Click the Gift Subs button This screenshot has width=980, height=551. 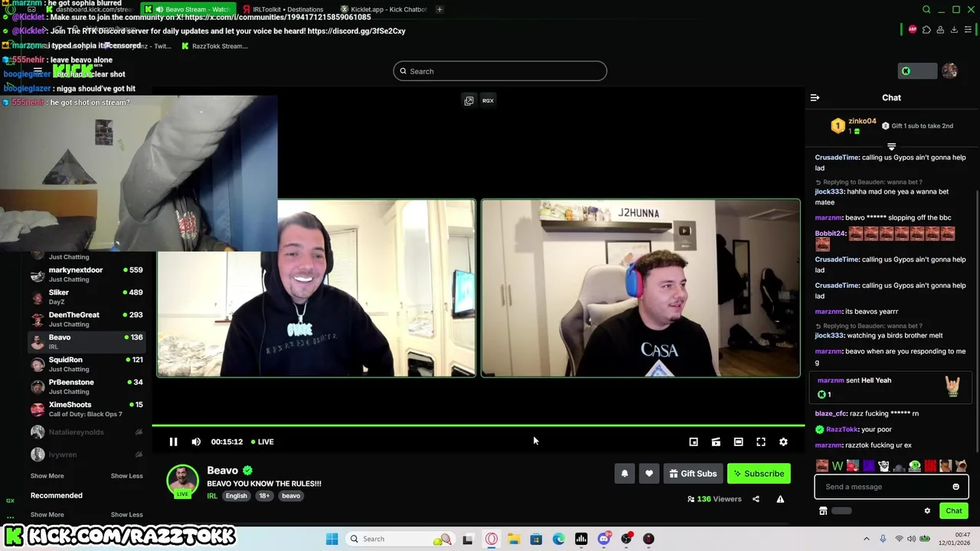693,474
